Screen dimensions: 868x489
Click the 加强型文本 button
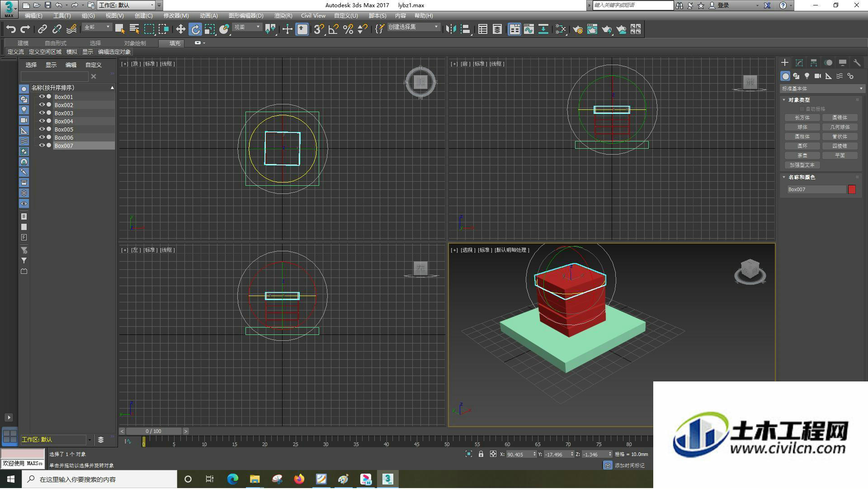(802, 165)
